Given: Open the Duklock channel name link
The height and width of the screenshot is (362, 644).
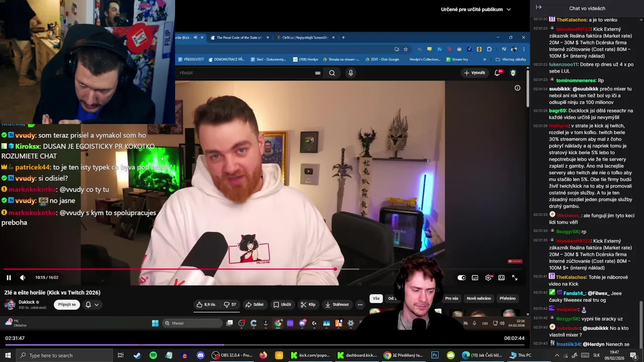Looking at the screenshot, I should pos(27,302).
